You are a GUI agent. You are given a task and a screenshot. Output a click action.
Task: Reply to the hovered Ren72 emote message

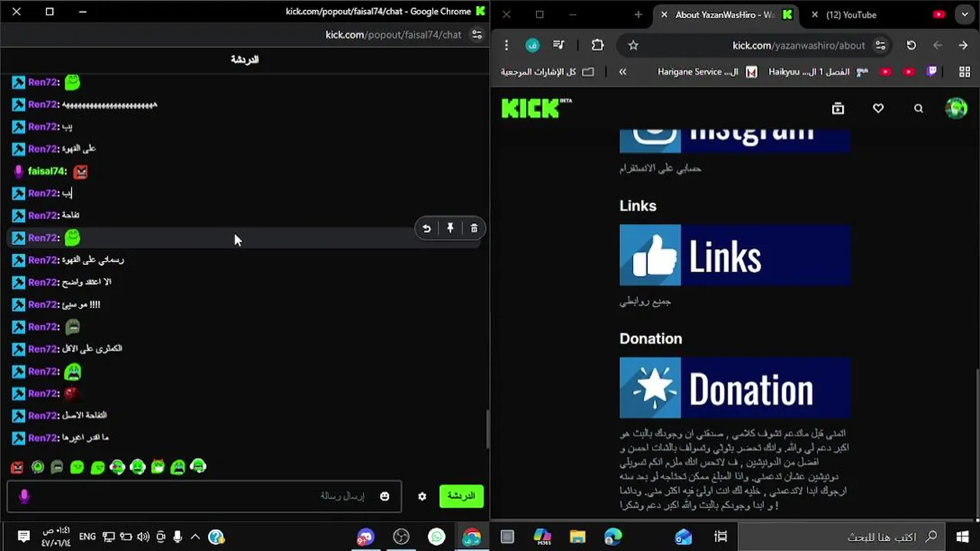pos(426,228)
